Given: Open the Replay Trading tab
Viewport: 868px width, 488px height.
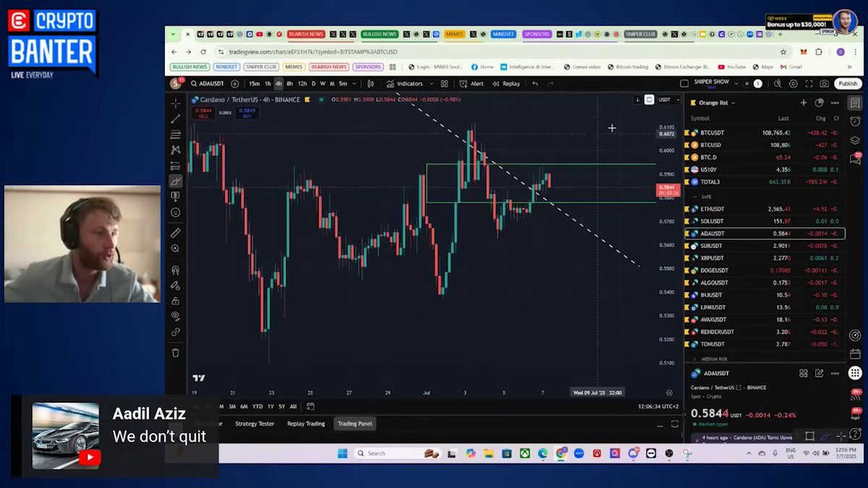Looking at the screenshot, I should pos(306,424).
